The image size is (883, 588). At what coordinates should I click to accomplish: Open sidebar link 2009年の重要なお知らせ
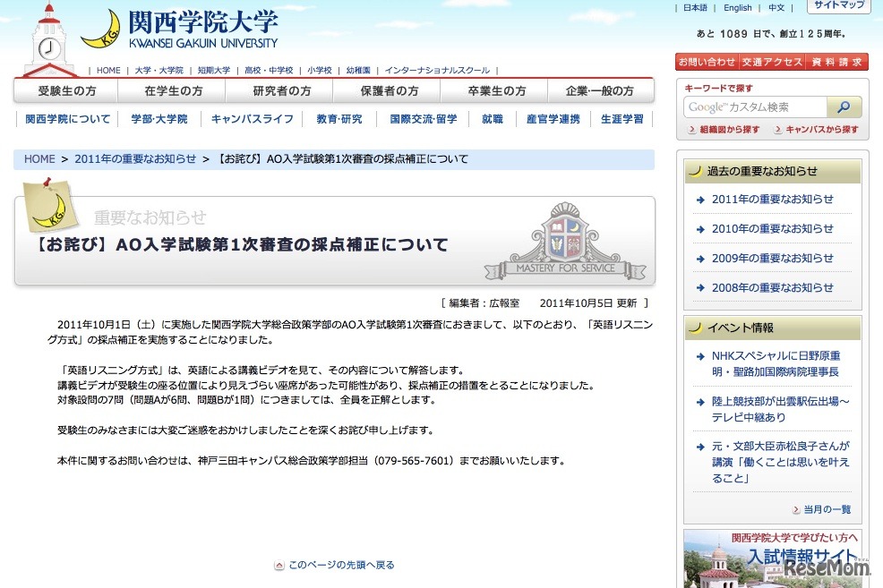[773, 259]
